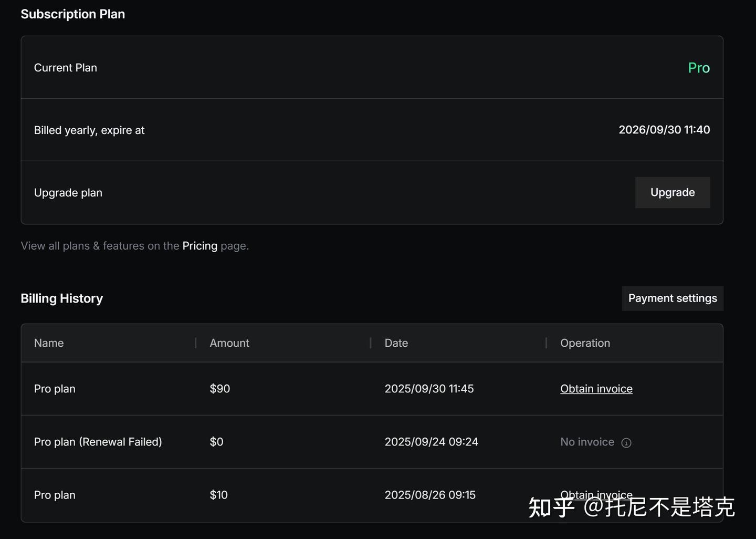
Task: Click the Subscription Plan heading
Action: click(x=72, y=14)
